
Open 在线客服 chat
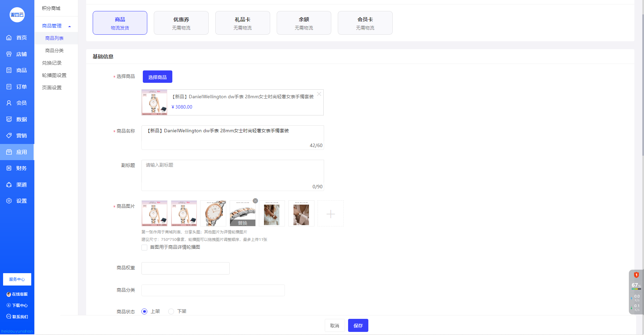pyautogui.click(x=17, y=294)
